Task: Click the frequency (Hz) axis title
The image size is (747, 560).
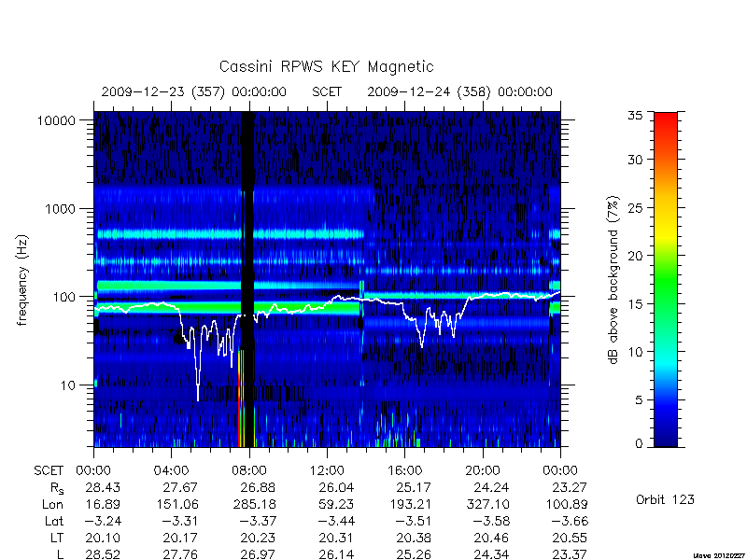Action: [x=22, y=280]
